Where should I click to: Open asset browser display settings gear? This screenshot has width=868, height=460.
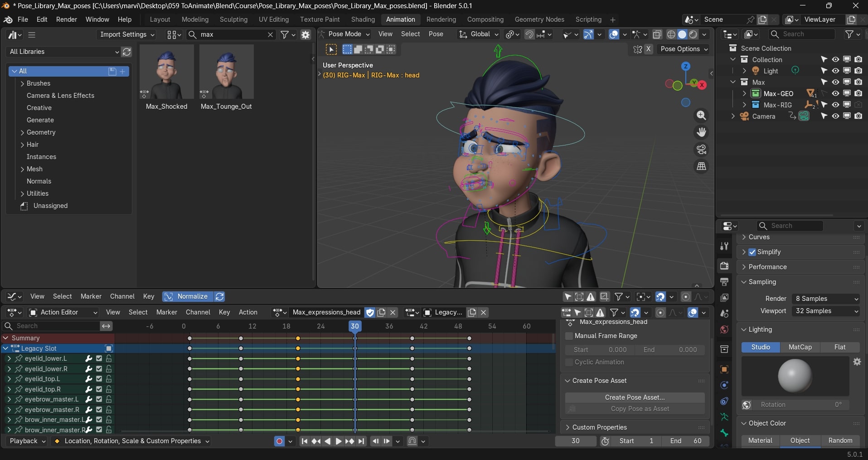pyautogui.click(x=305, y=34)
